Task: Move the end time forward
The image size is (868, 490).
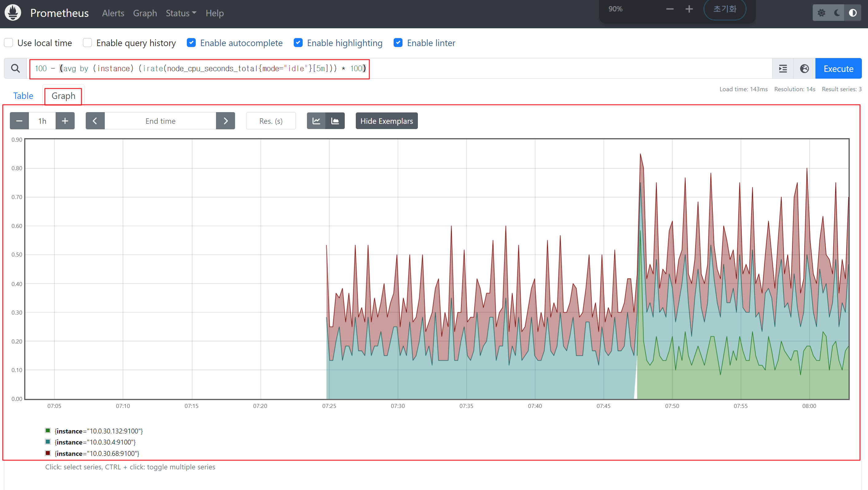Action: (x=226, y=121)
